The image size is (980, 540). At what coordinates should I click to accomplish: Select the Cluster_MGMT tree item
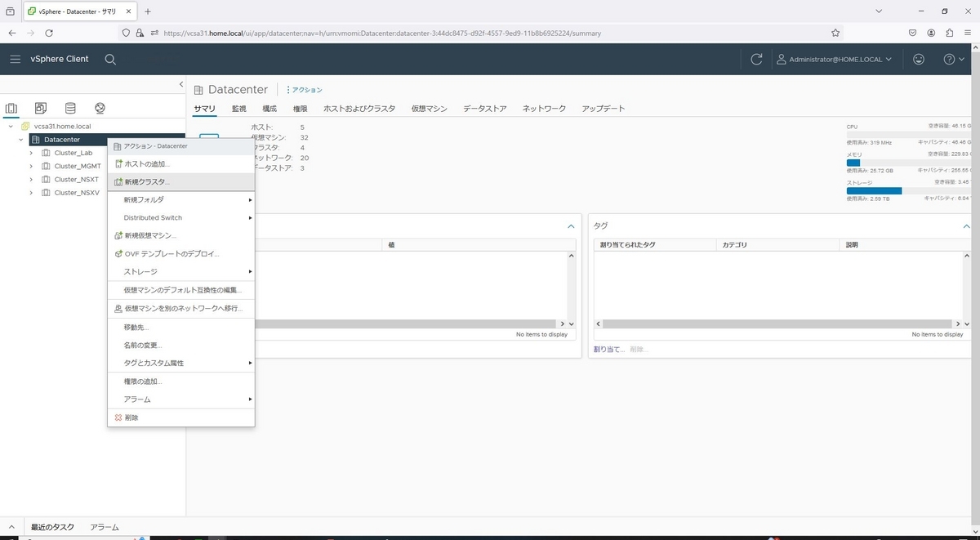[78, 166]
